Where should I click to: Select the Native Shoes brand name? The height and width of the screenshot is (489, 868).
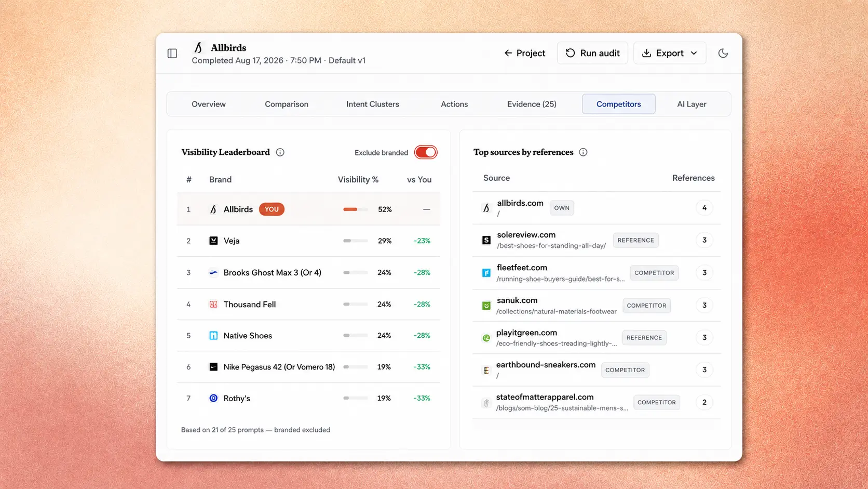pyautogui.click(x=248, y=336)
